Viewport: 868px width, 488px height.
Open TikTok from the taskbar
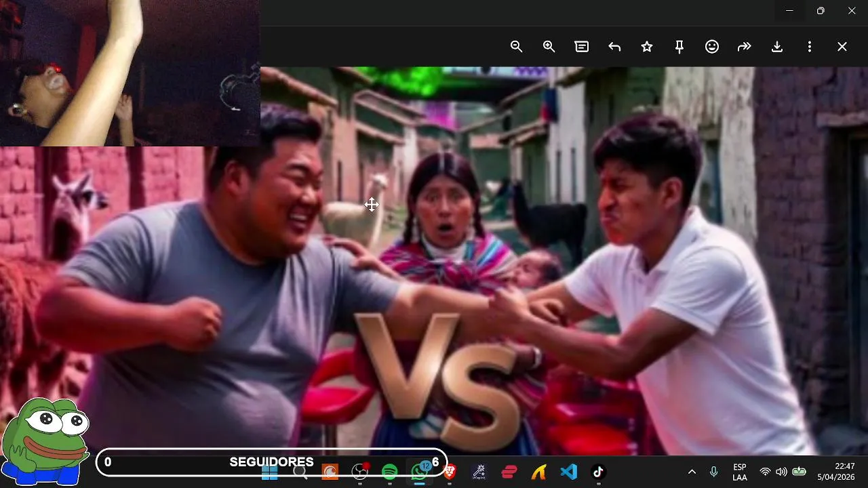click(x=598, y=472)
